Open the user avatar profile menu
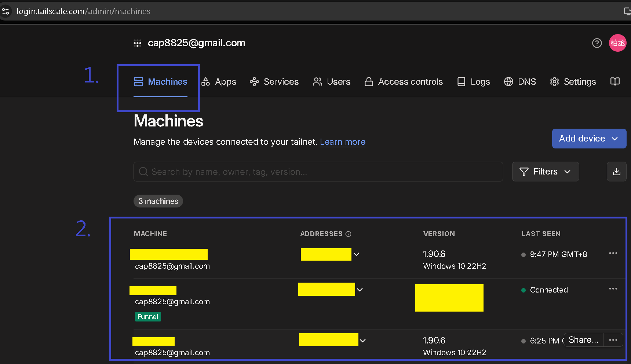Screen dimensions: 631x364 tap(617, 43)
